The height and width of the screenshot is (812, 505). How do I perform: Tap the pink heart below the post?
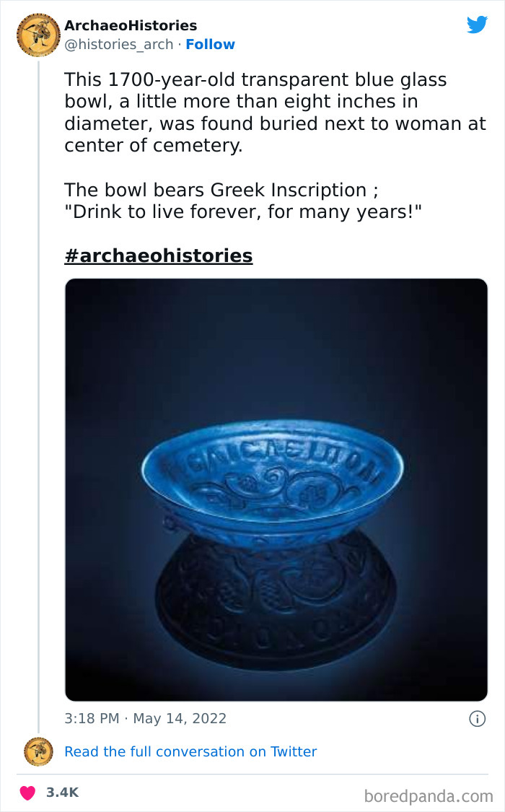27,792
